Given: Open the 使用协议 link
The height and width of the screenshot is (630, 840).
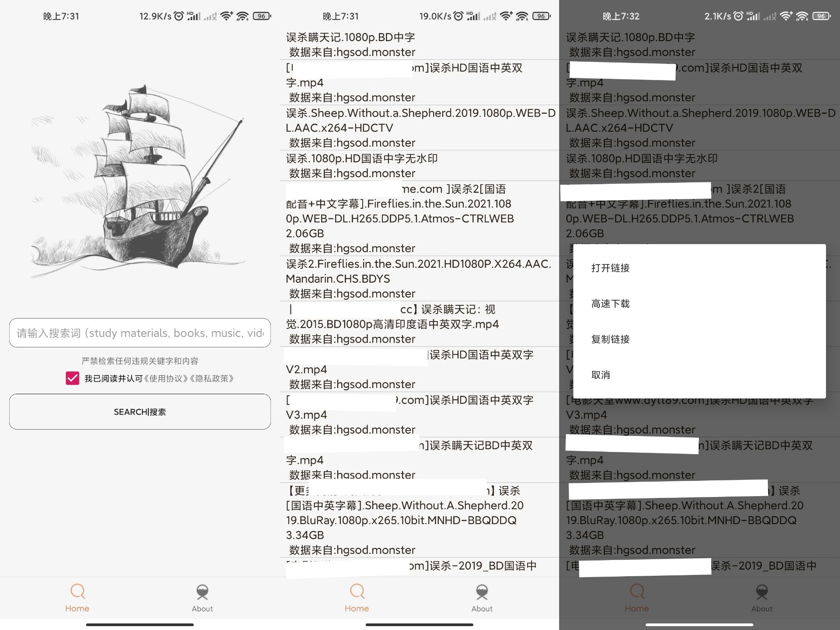Looking at the screenshot, I should click(166, 378).
